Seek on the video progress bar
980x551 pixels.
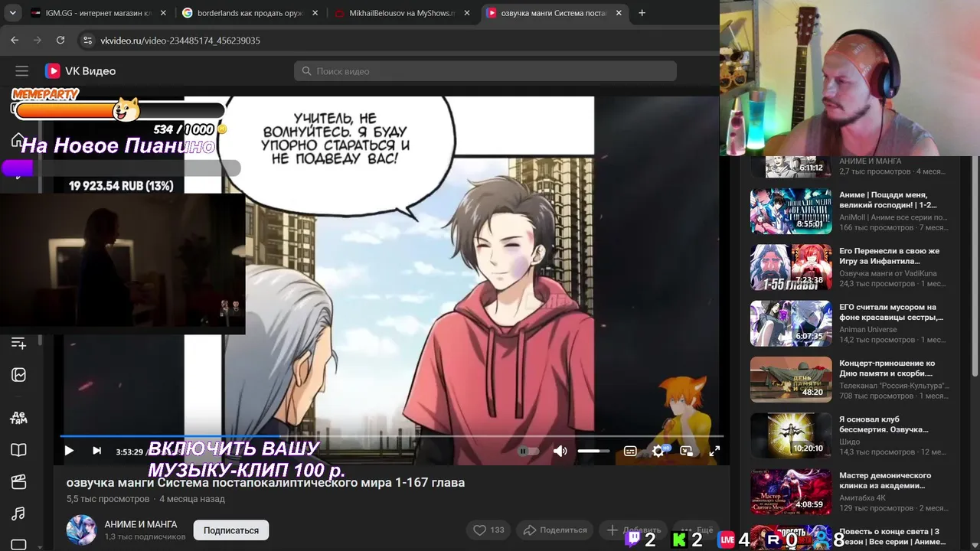[392, 436]
